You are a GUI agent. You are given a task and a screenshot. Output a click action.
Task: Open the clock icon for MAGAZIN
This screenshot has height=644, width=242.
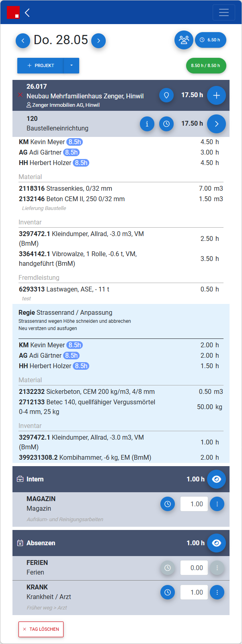[168, 504]
